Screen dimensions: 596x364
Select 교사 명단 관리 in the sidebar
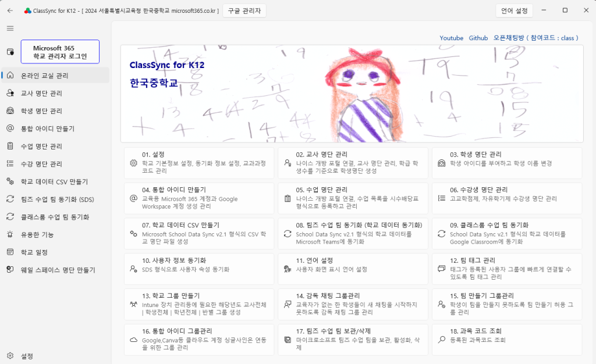click(41, 93)
